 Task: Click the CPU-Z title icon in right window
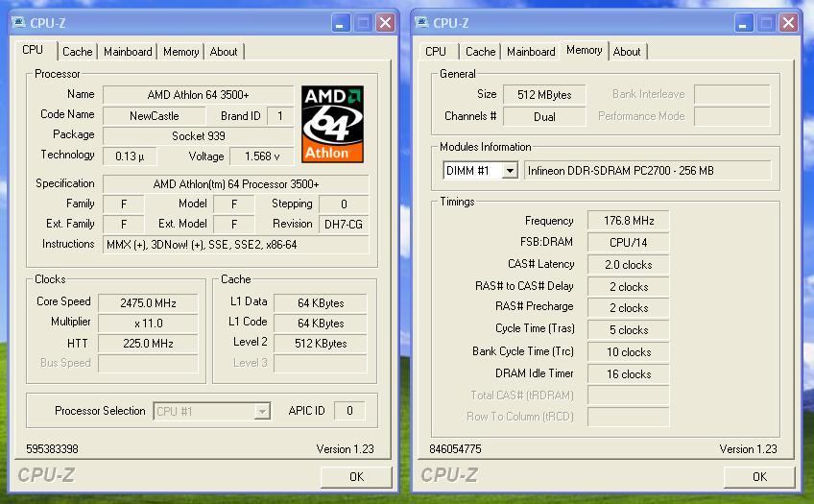pos(421,22)
